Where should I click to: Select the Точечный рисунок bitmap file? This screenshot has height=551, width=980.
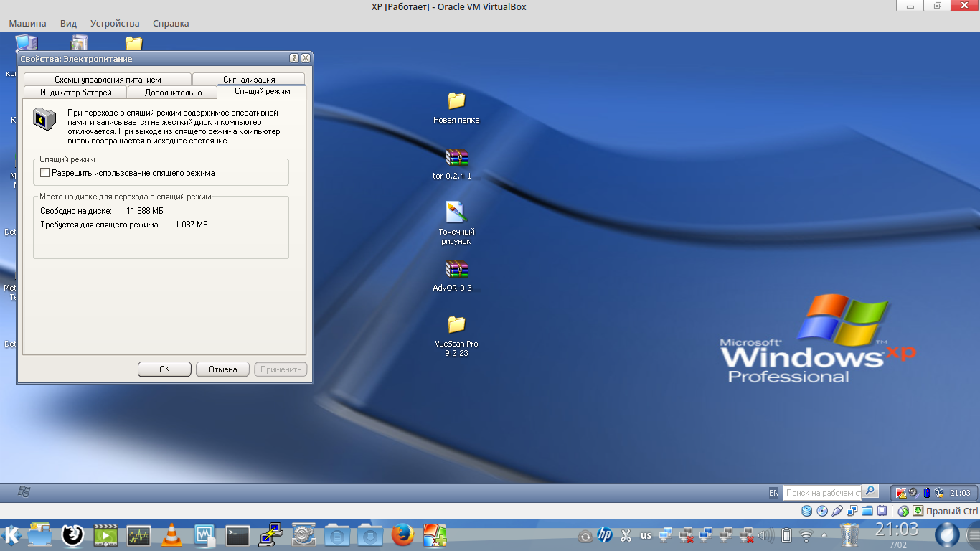(x=456, y=212)
